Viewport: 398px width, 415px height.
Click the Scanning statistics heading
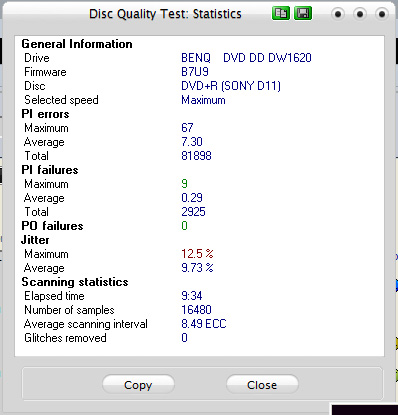(x=75, y=282)
